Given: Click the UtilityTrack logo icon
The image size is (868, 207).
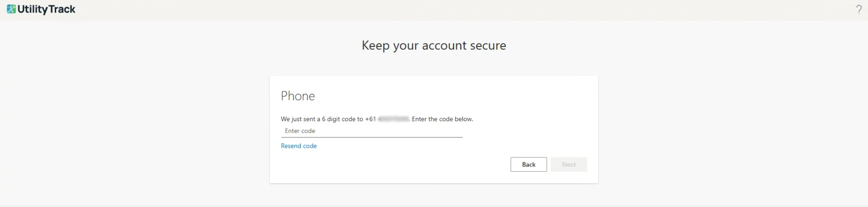Looking at the screenshot, I should [x=11, y=9].
